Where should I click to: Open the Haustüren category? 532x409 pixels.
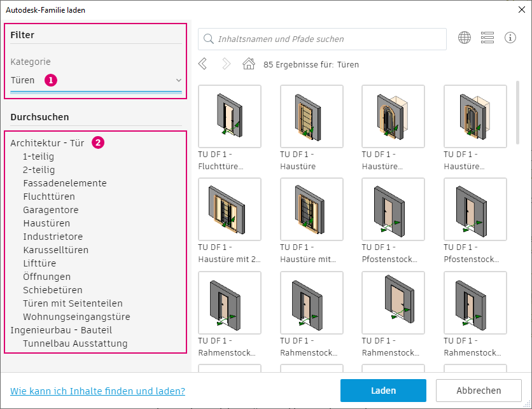click(46, 223)
